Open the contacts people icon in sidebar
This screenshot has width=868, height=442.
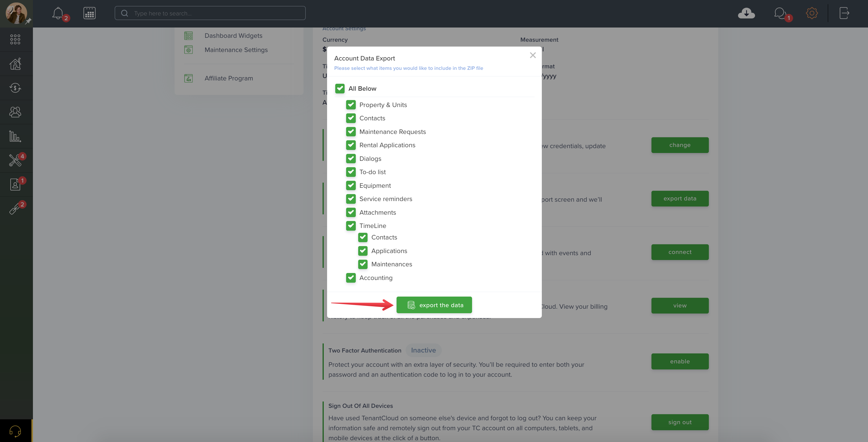15,112
